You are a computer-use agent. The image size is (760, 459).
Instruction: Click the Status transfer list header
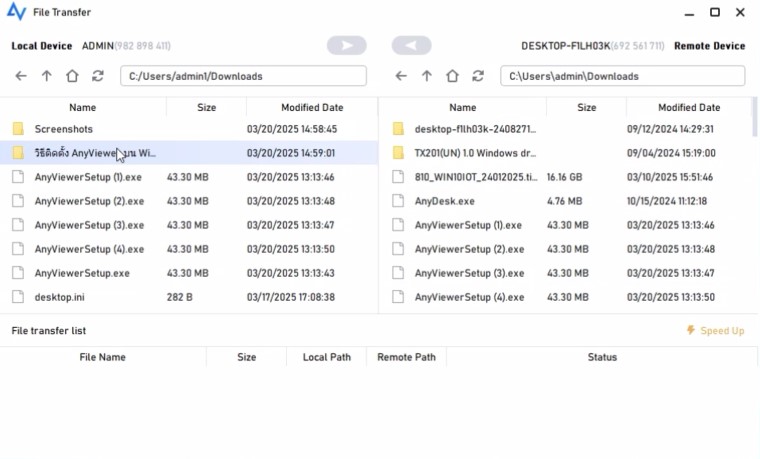(x=602, y=357)
